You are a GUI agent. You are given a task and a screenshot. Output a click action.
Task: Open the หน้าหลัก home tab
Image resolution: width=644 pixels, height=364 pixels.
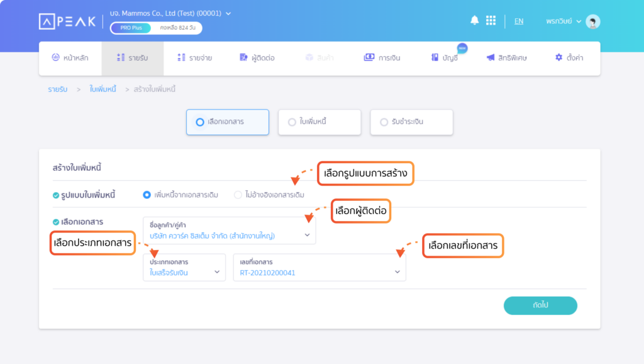point(70,58)
